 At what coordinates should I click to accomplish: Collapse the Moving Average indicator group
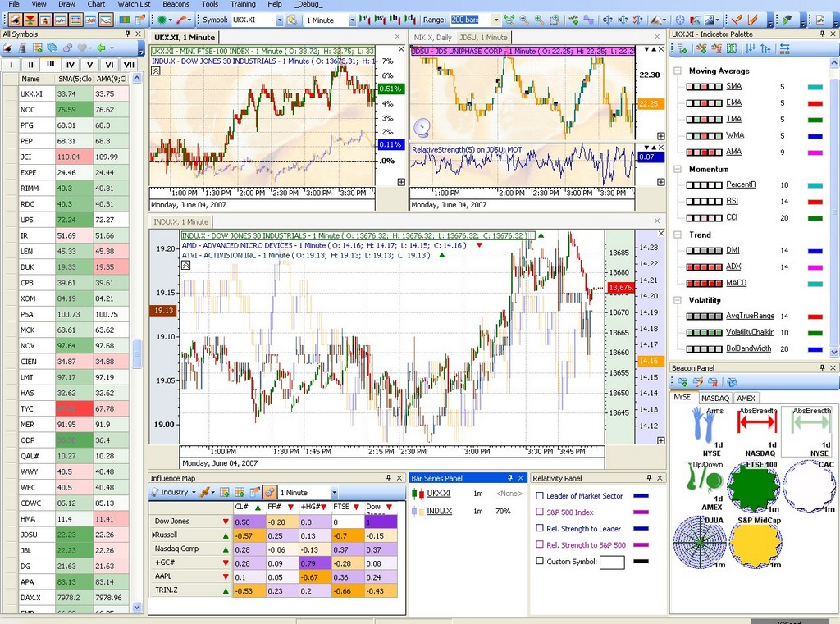(x=678, y=71)
